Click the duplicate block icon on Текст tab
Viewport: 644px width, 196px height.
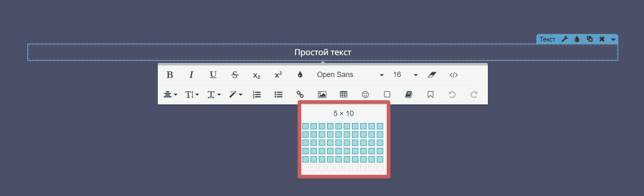point(589,39)
